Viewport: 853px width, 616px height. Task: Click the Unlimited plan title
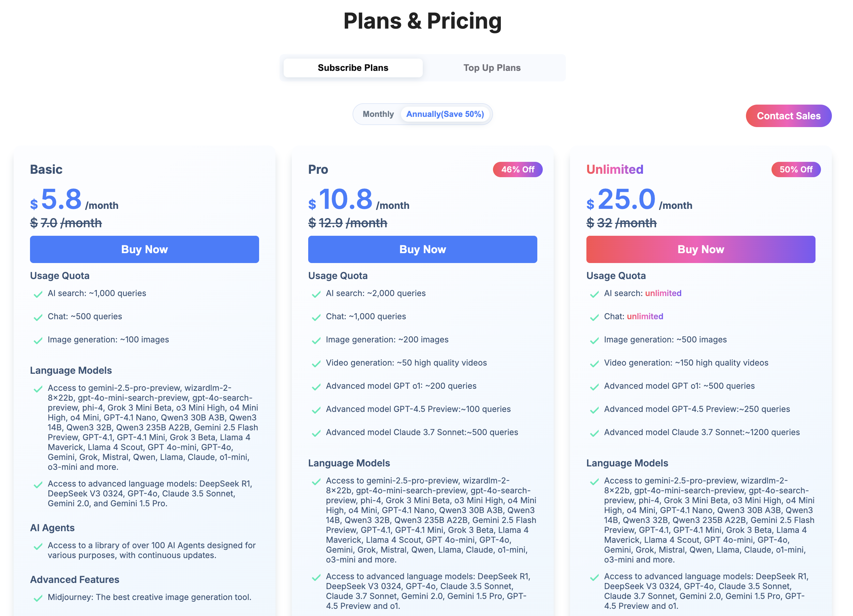pos(615,170)
